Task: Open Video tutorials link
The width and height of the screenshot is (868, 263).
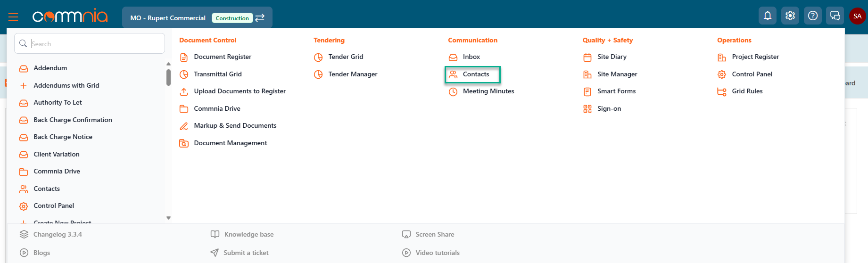Action: coord(438,253)
